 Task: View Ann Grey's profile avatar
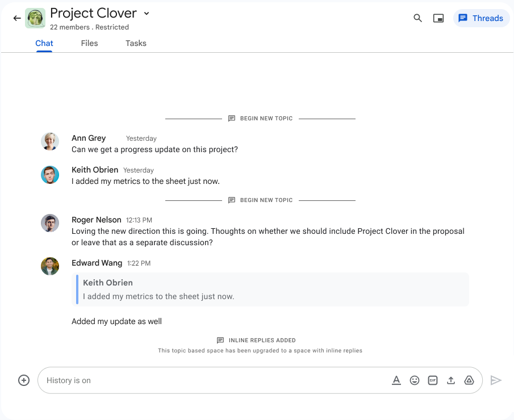50,141
